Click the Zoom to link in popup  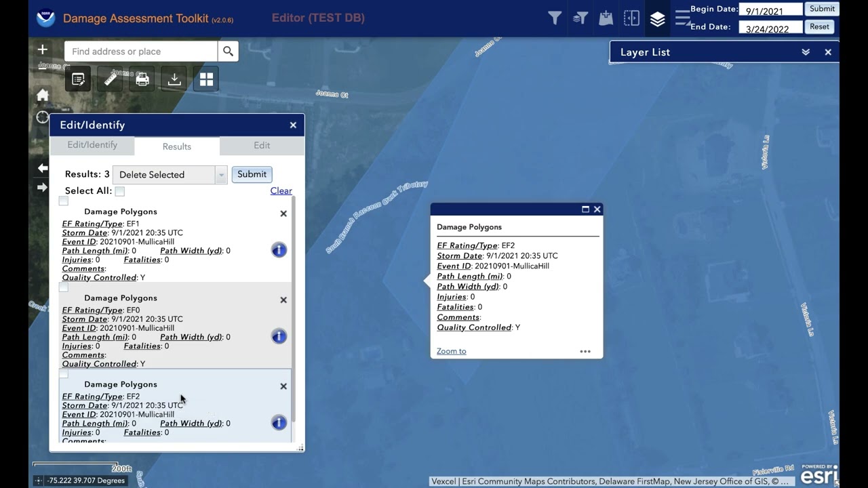[451, 351]
